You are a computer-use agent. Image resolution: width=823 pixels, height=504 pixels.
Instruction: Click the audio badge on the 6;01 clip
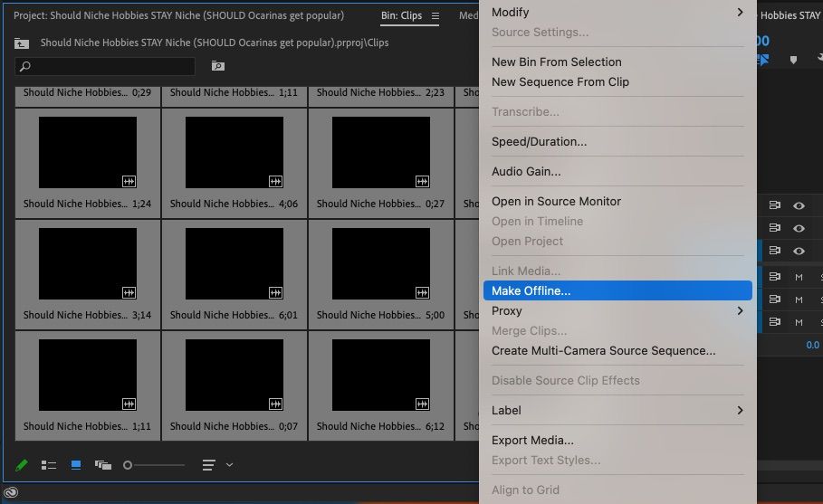(275, 292)
